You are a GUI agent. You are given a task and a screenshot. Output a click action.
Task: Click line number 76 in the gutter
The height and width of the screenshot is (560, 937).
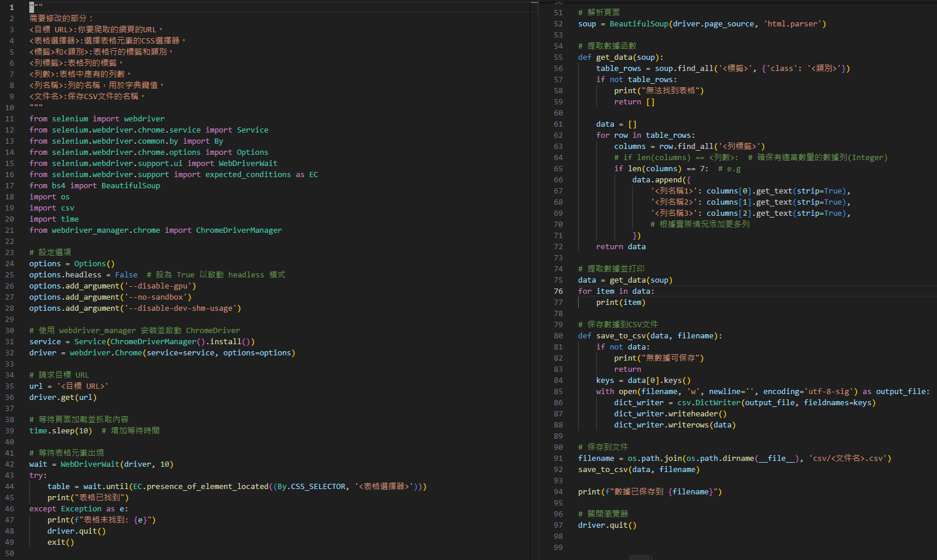(558, 291)
